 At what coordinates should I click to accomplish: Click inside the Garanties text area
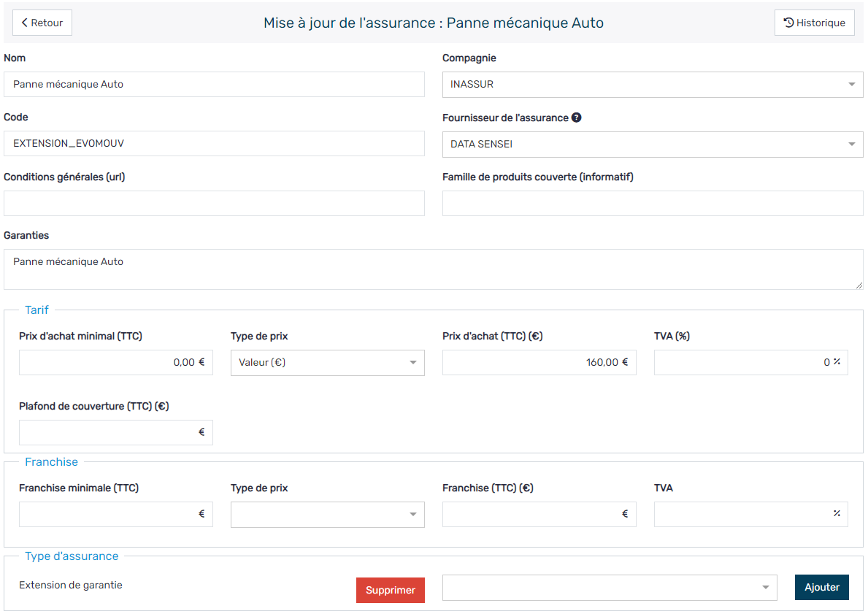point(433,269)
